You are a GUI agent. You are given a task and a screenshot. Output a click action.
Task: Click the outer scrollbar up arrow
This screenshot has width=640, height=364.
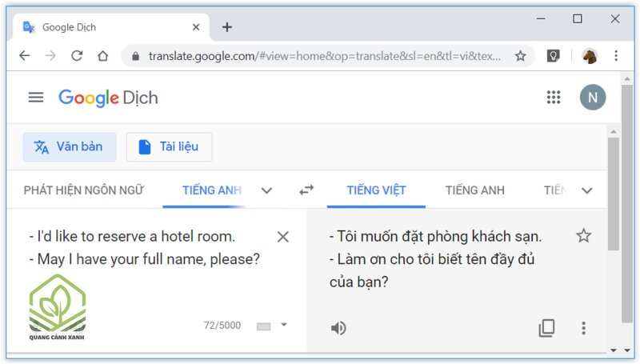[627, 78]
